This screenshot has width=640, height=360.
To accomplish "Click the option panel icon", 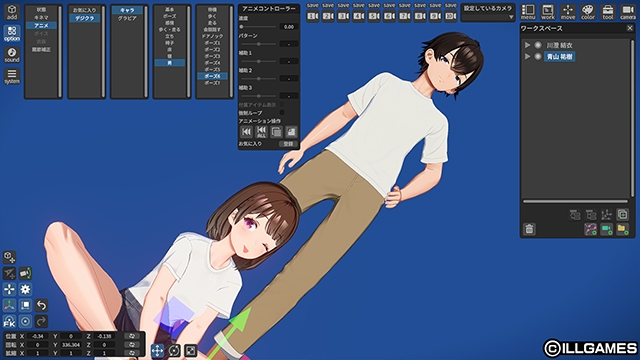I will point(12,33).
